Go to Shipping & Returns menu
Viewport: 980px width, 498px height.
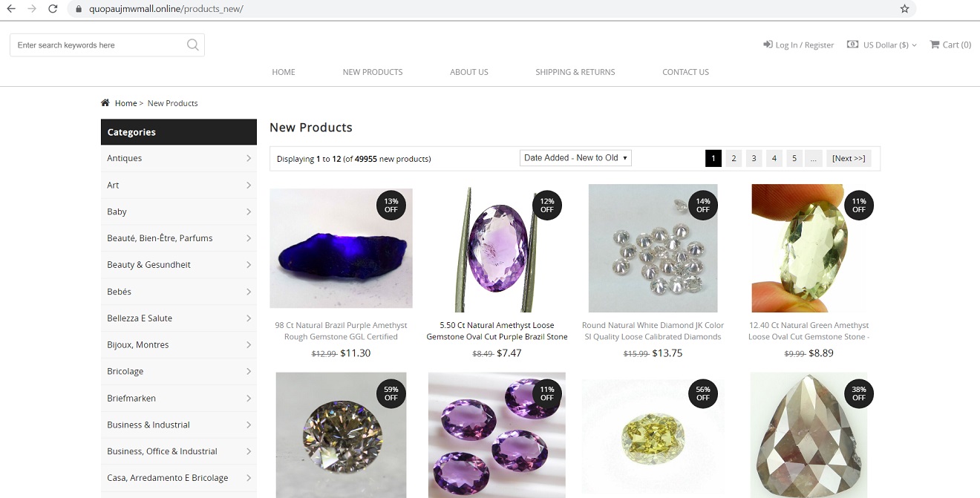tap(575, 72)
